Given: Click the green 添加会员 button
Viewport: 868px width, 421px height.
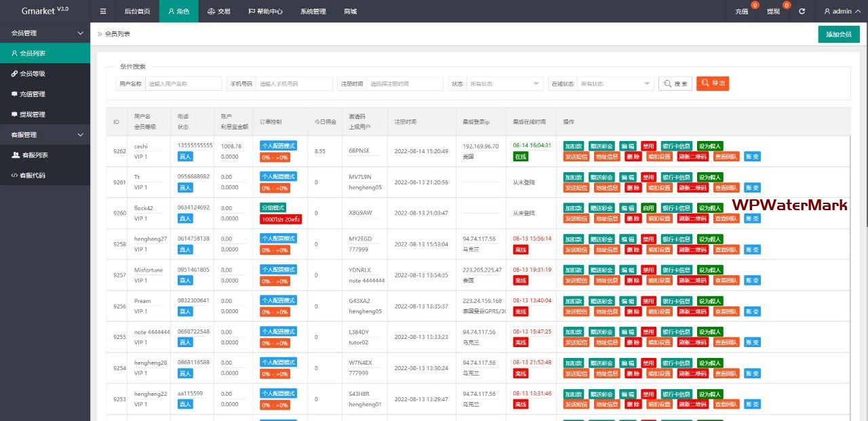Looking at the screenshot, I should (x=839, y=35).
